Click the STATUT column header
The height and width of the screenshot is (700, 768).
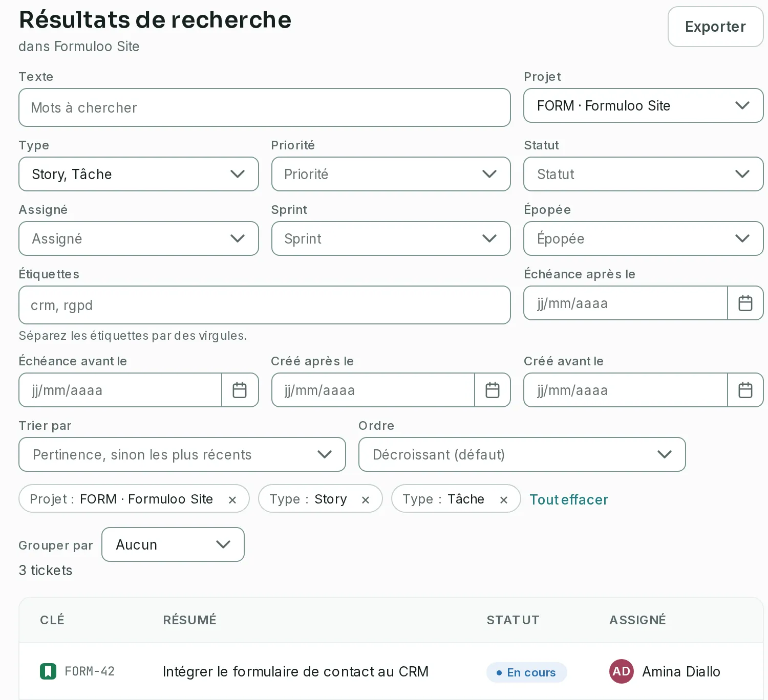tap(513, 620)
